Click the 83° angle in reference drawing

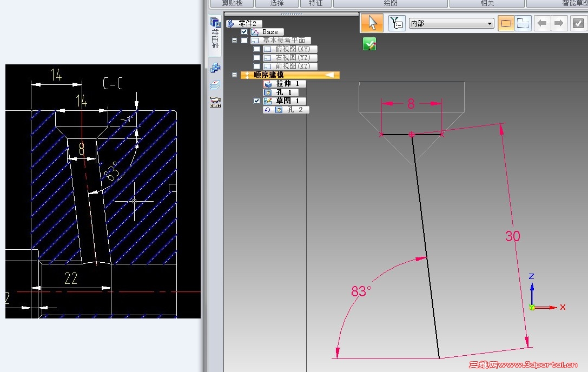pos(112,172)
